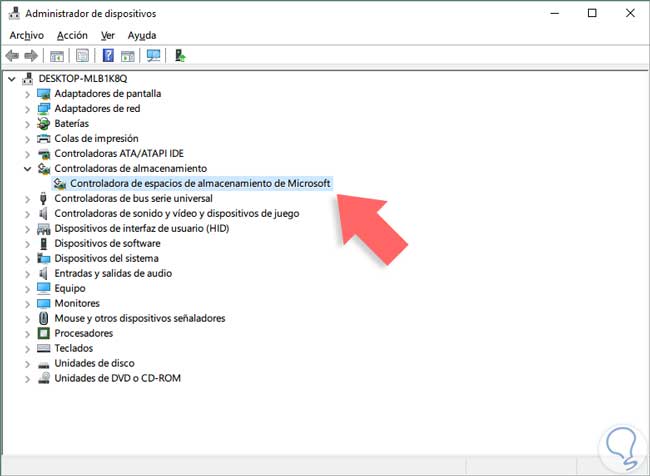Open the Properties toolbar icon
Image resolution: width=650 pixels, height=476 pixels.
[82, 56]
